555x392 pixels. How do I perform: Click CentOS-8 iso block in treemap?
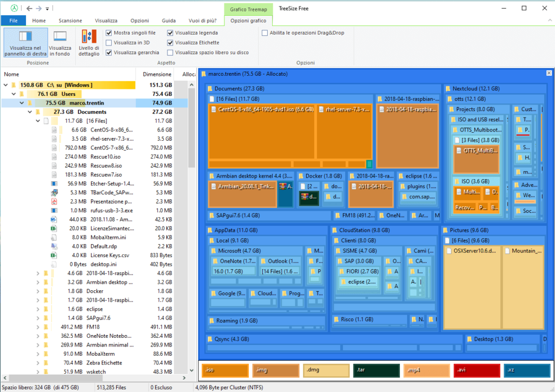click(261, 133)
